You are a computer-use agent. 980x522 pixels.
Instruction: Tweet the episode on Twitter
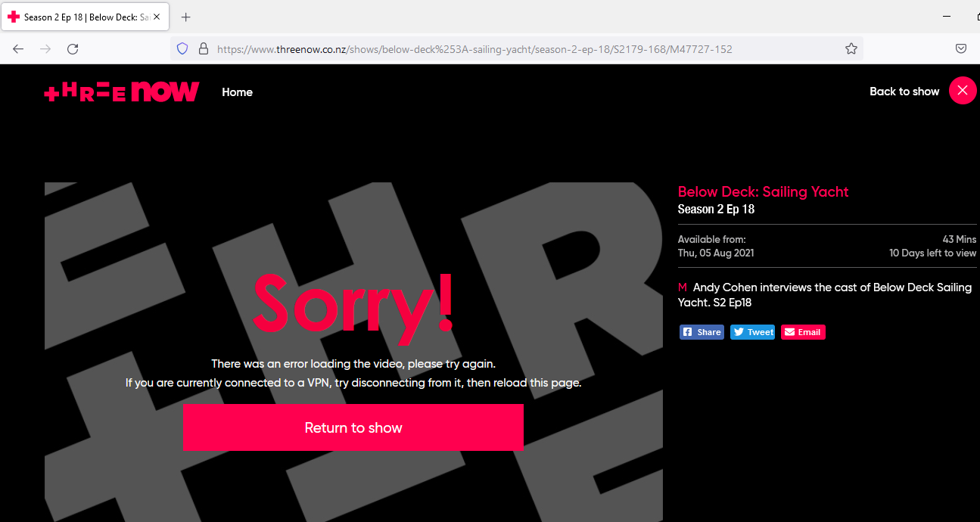[x=752, y=332]
